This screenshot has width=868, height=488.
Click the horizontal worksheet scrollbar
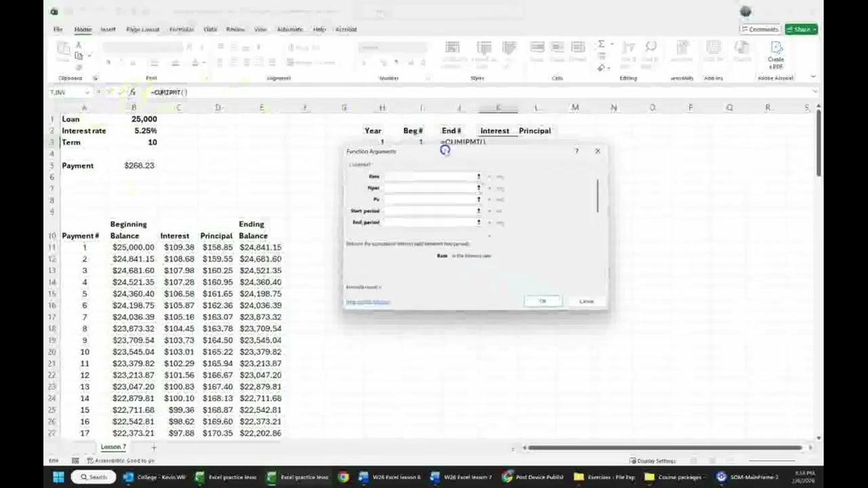665,447
